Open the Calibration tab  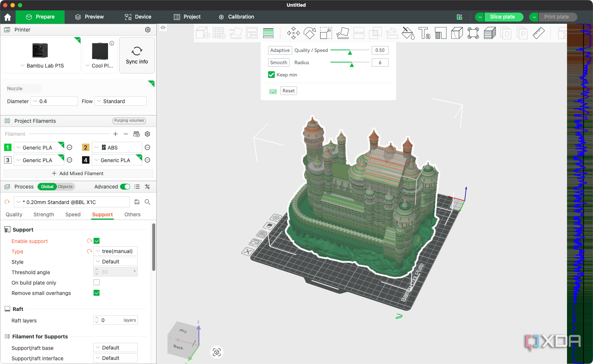pos(237,17)
